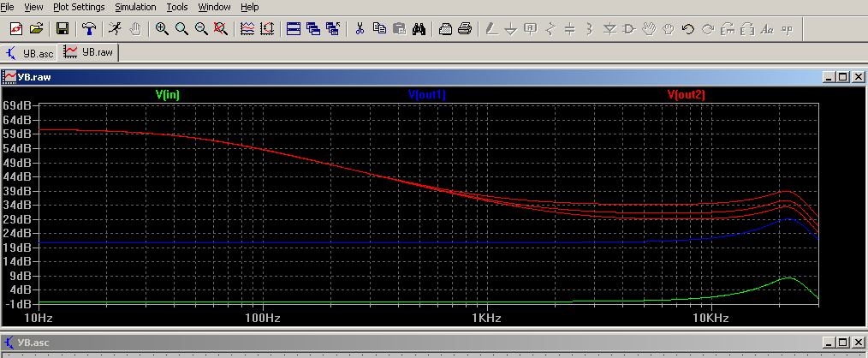
Task: Click the green V(in) trace label
Action: coord(167,95)
